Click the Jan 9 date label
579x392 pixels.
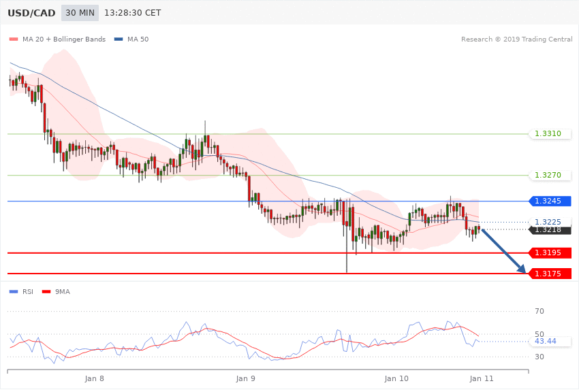245,378
